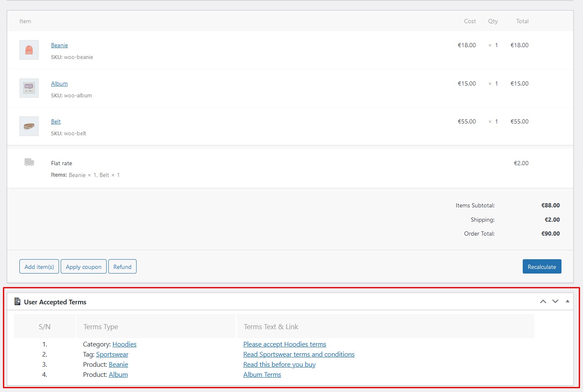Viewport: 583px width, 392px height.
Task: Open Album link in Terms Type column
Action: 118,374
